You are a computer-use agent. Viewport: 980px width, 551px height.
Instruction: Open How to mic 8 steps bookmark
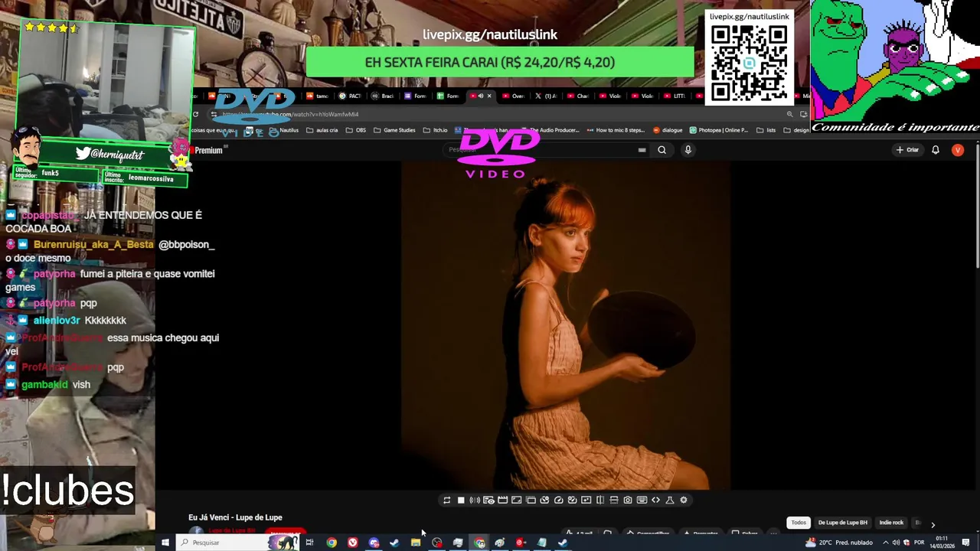pos(616,130)
